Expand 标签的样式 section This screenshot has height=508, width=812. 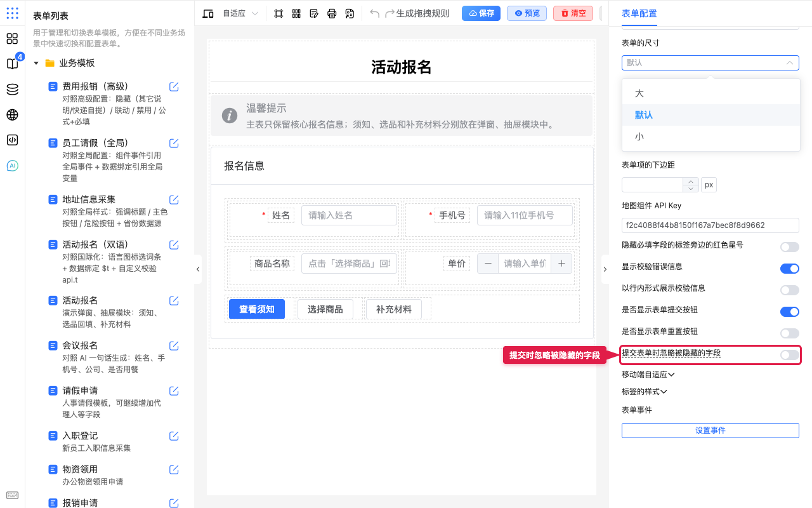click(644, 392)
